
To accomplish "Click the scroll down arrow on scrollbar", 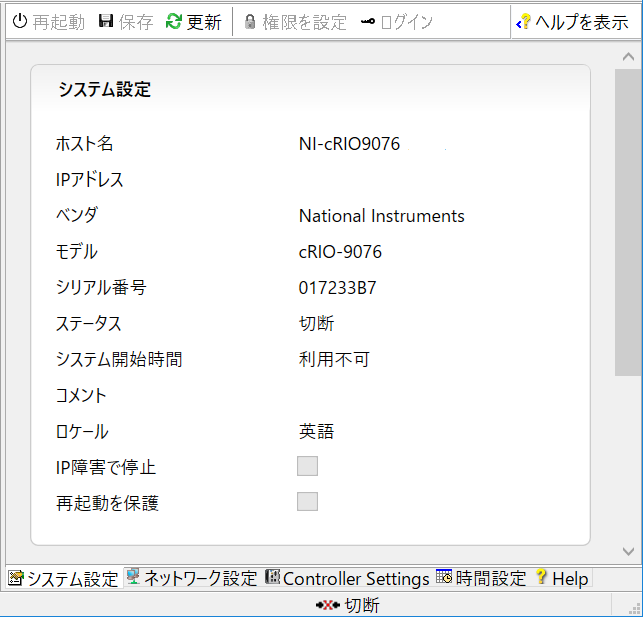I will (x=628, y=551).
